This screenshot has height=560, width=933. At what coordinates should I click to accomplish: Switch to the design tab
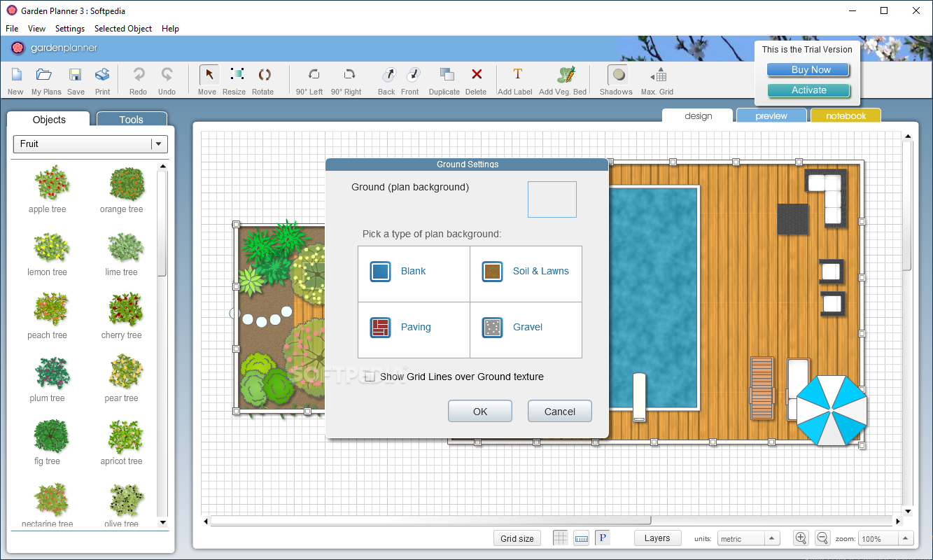[x=698, y=116]
